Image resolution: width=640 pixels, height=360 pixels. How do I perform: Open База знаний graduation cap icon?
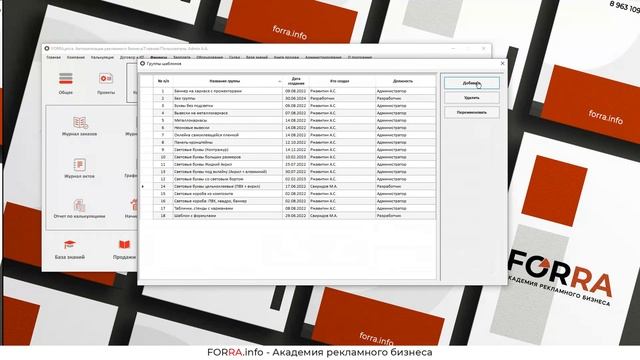click(69, 244)
